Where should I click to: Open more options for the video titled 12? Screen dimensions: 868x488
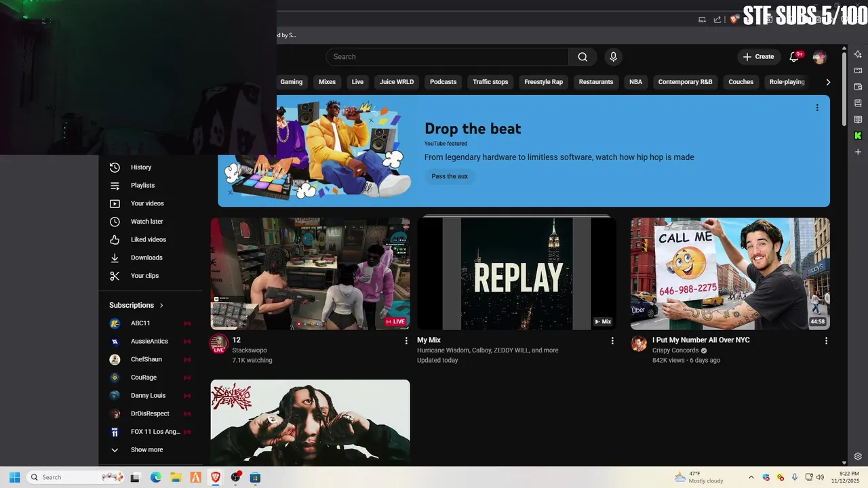coord(406,341)
